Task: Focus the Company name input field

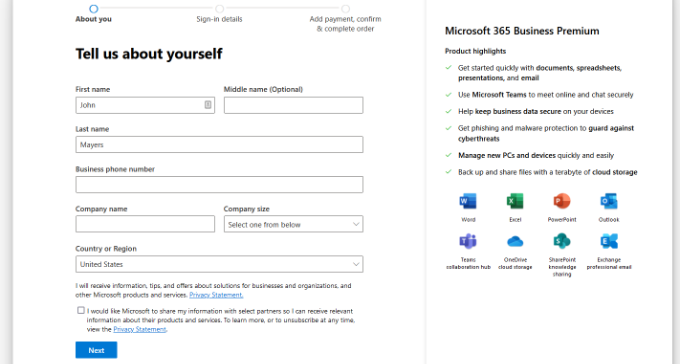Action: coord(145,224)
